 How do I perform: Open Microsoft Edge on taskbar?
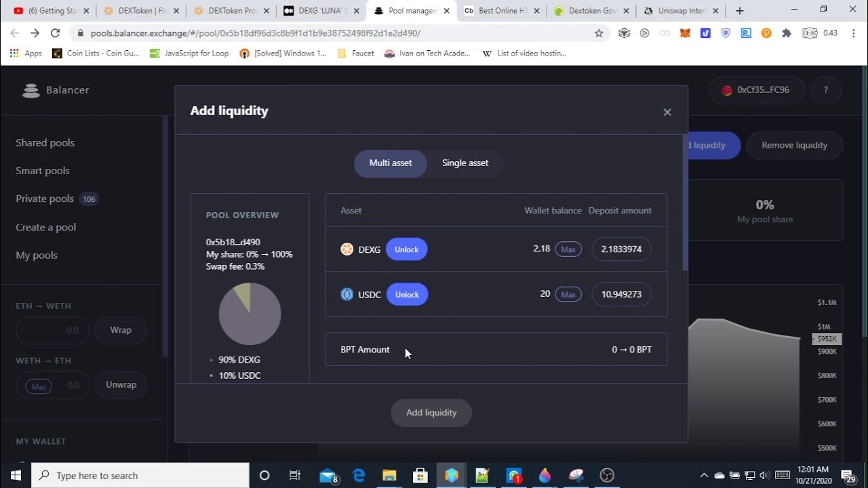click(x=359, y=475)
